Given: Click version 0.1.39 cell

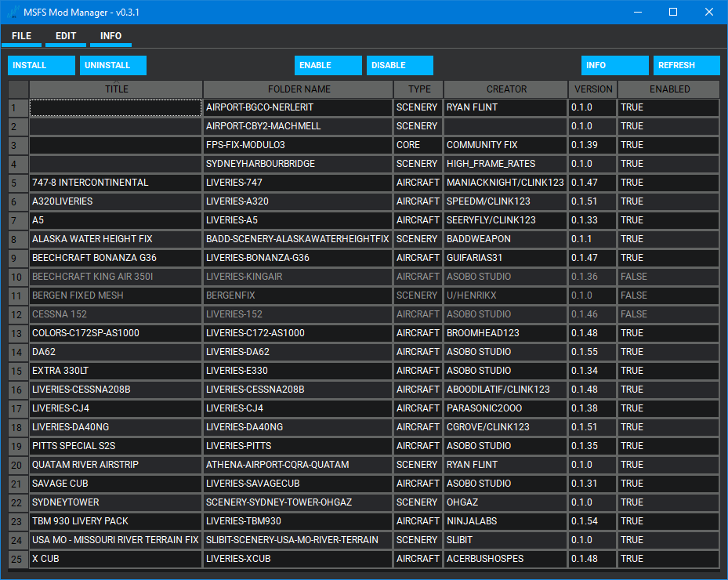Looking at the screenshot, I should pos(592,145).
